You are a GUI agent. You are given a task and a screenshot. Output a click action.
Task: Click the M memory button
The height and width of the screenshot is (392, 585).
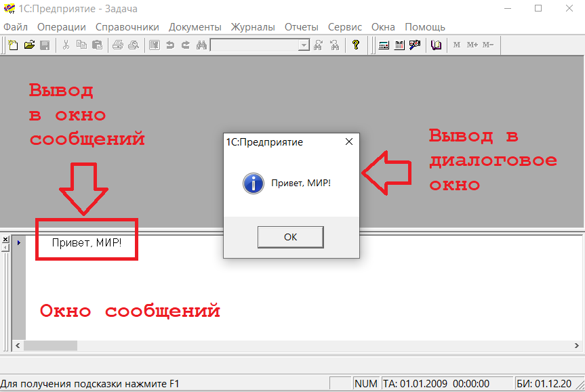coord(457,45)
